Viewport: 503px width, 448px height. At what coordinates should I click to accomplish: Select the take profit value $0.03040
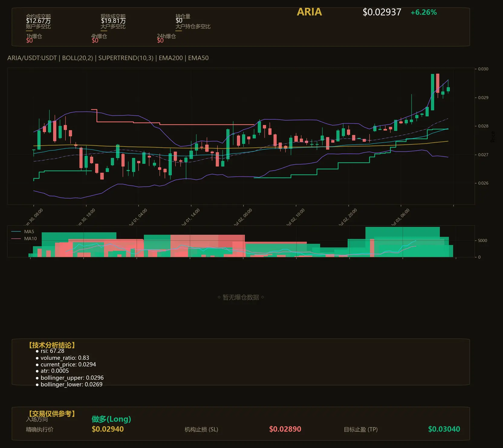[x=444, y=429]
